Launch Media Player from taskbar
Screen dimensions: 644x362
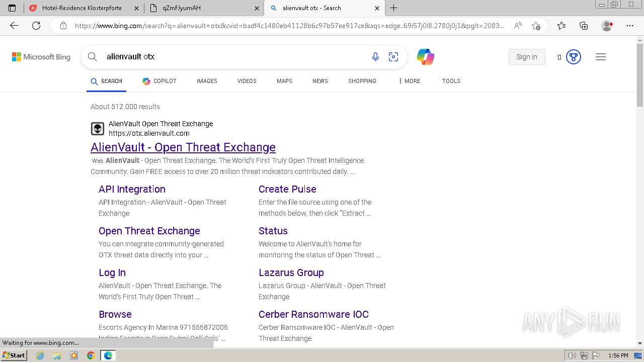[x=74, y=355]
